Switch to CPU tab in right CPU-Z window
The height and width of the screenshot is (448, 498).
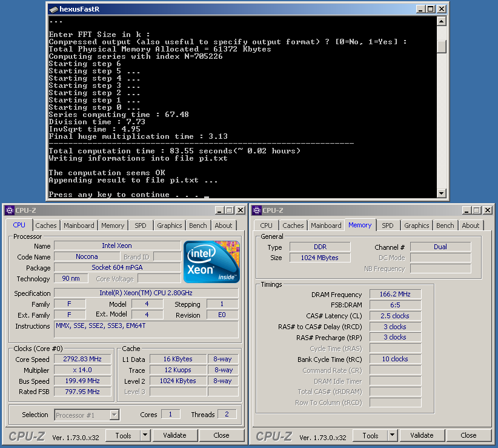pos(266,226)
